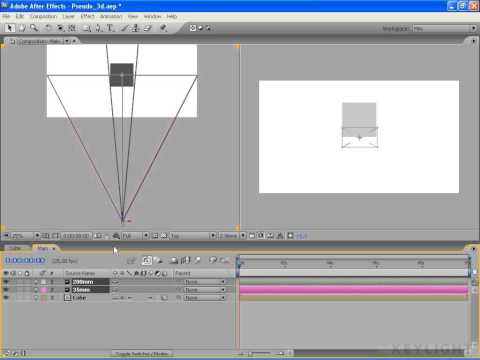Viewport: 480px width, 360px height.
Task: Select the Brush tool
Action: click(x=124, y=28)
